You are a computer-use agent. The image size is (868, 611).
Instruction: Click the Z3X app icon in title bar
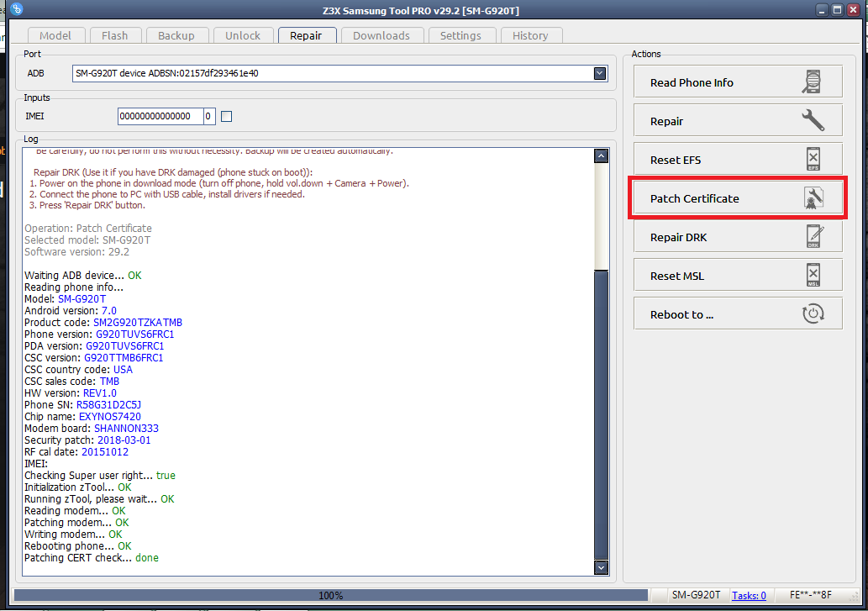point(16,8)
